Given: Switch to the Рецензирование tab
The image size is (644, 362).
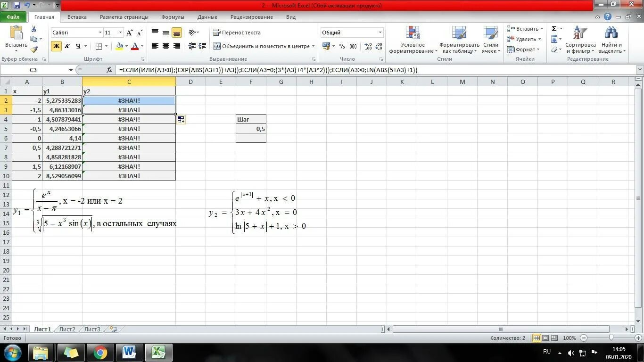Looking at the screenshot, I should [x=252, y=17].
